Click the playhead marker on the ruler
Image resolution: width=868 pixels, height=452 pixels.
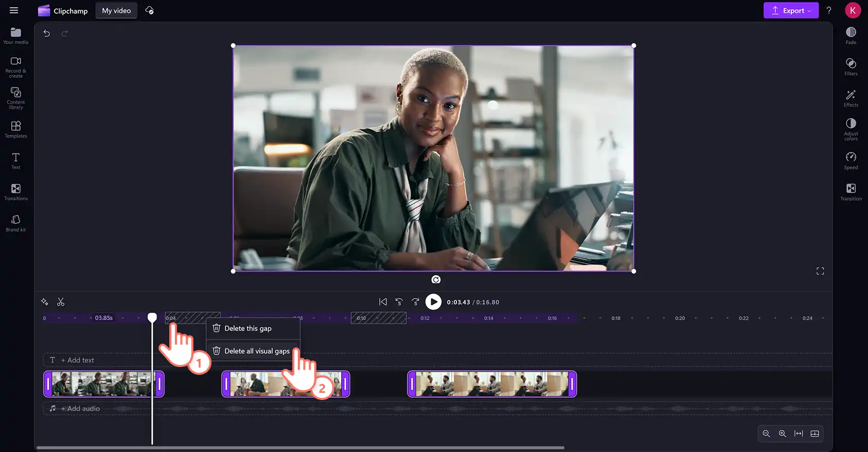pos(152,317)
